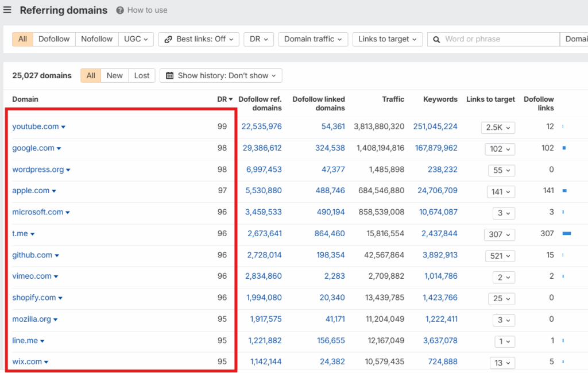Click line.me links-to-target 1 dropdown
588x373 pixels.
pyautogui.click(x=505, y=341)
